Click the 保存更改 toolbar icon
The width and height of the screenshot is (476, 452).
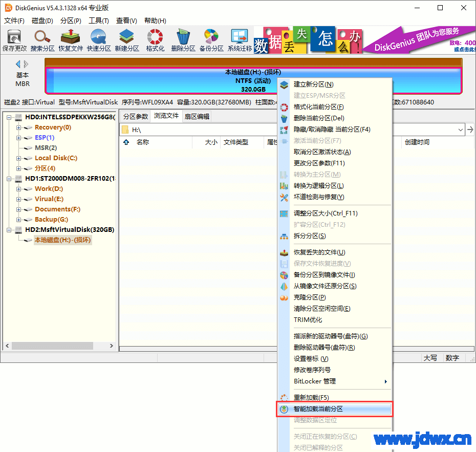[14, 40]
